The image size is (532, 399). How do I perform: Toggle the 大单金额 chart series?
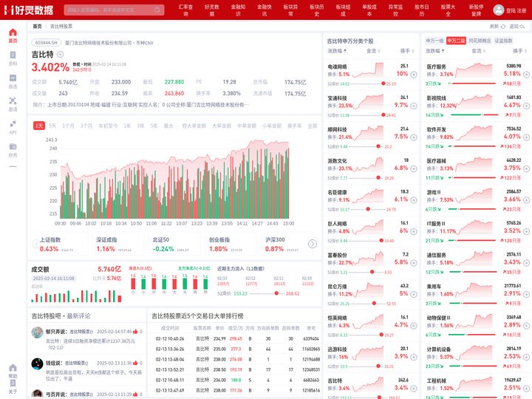222,126
